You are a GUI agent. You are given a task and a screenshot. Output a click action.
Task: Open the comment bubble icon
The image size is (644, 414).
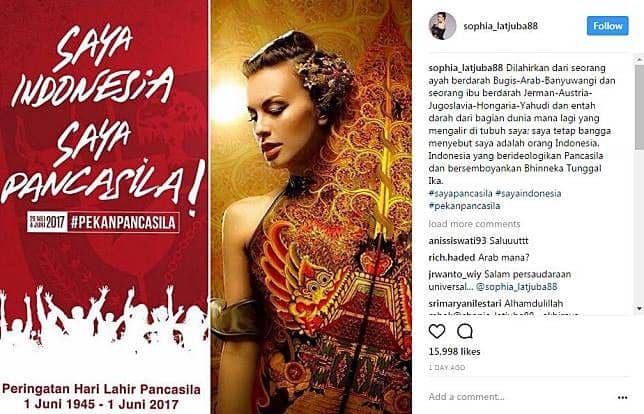coord(465,331)
